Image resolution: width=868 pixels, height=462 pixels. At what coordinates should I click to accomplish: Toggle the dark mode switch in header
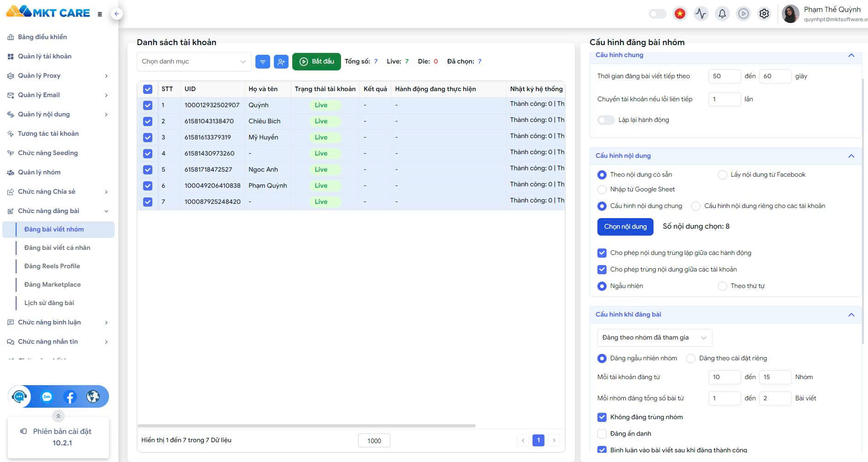click(658, 14)
